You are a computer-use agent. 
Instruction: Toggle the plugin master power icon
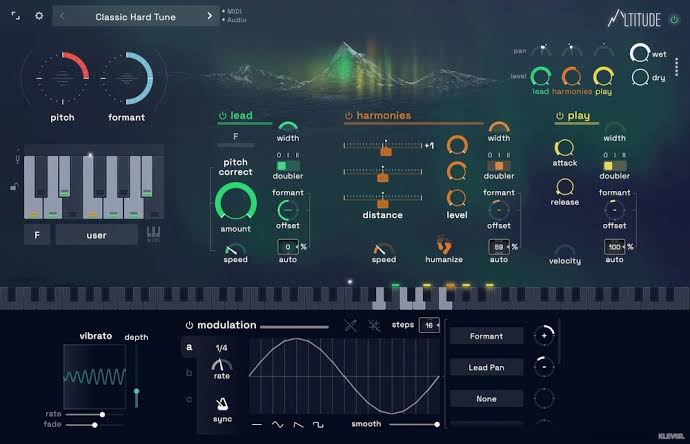pyautogui.click(x=674, y=19)
